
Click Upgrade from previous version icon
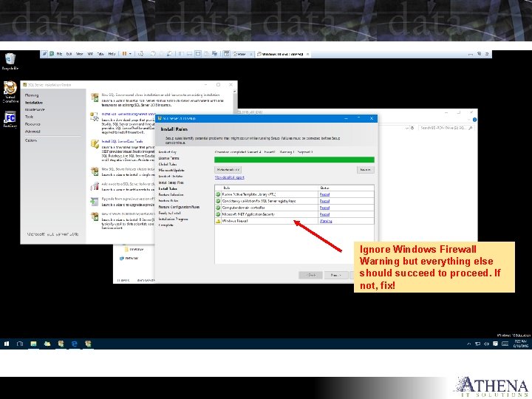[95, 201]
